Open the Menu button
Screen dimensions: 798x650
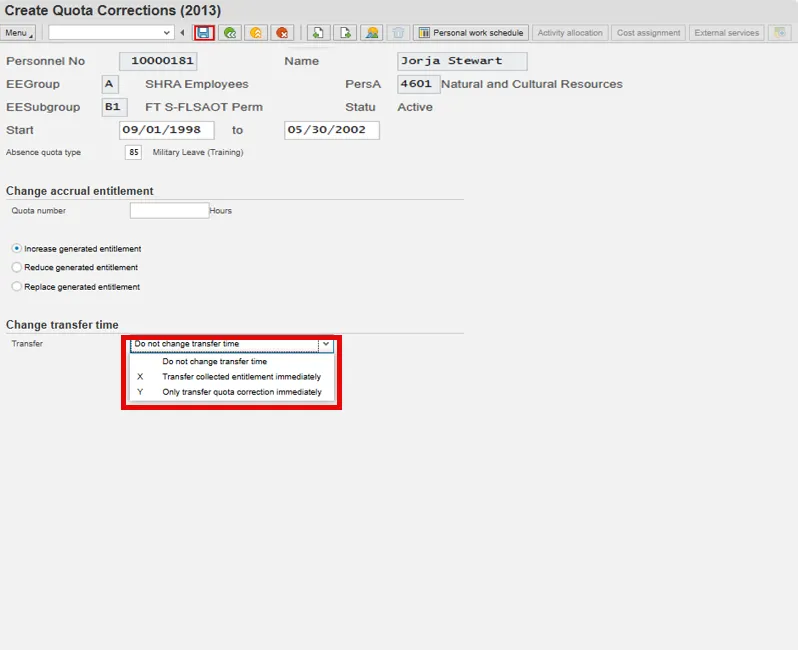tap(18, 33)
